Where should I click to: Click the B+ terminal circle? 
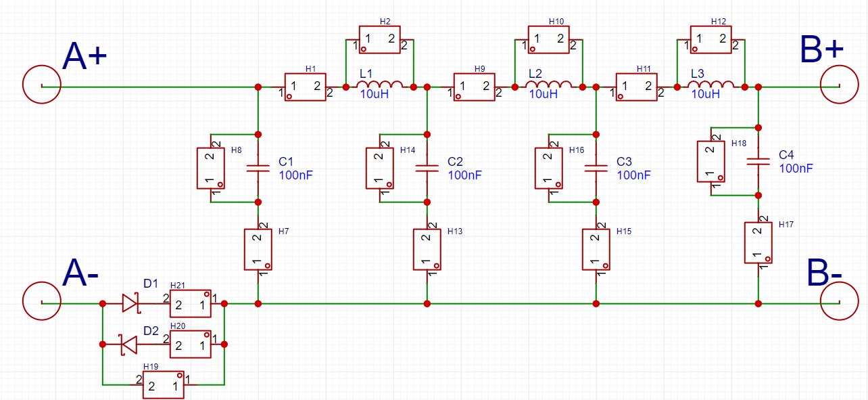[840, 85]
